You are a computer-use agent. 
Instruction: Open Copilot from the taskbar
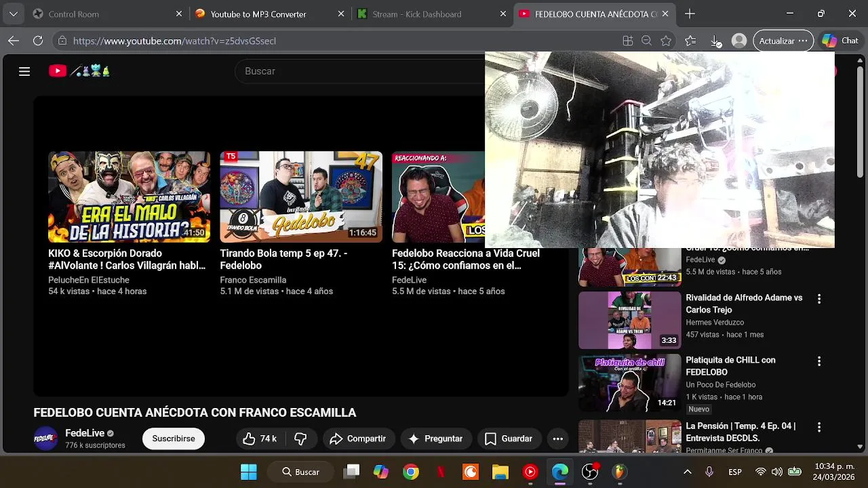[x=381, y=472]
